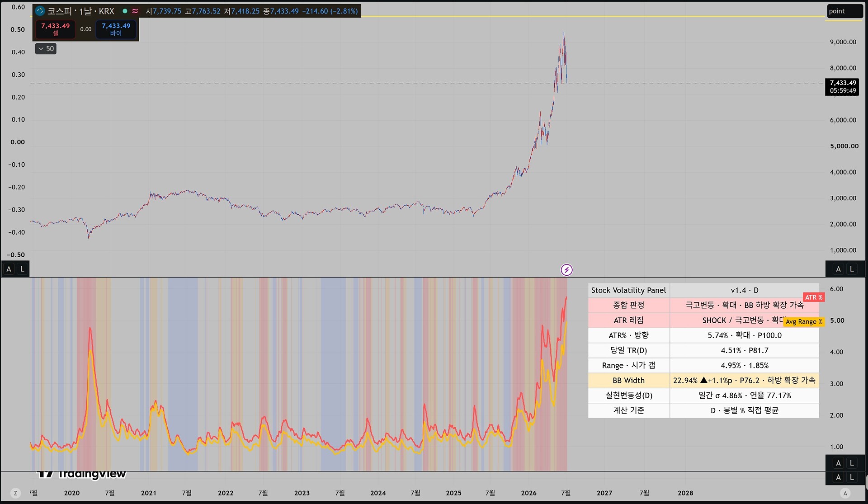Click the pink wavy data-status icon
Screen dimensions: 868x504
135,11
